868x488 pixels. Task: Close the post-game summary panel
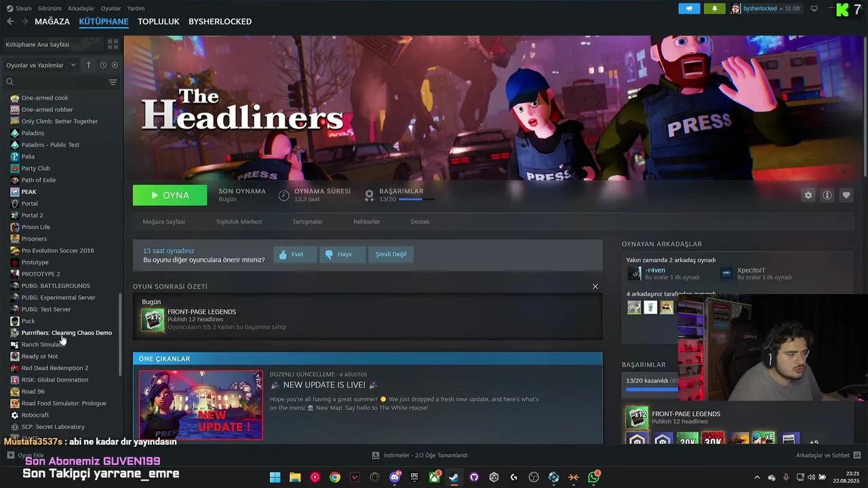click(595, 287)
